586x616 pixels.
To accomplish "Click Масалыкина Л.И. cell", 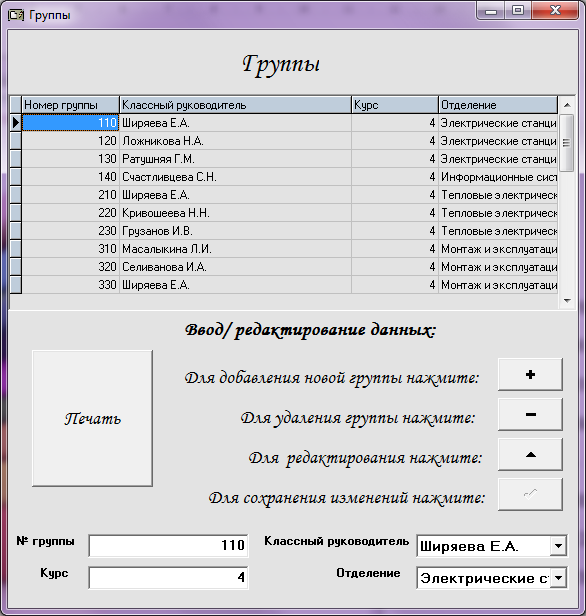I will pos(235,249).
